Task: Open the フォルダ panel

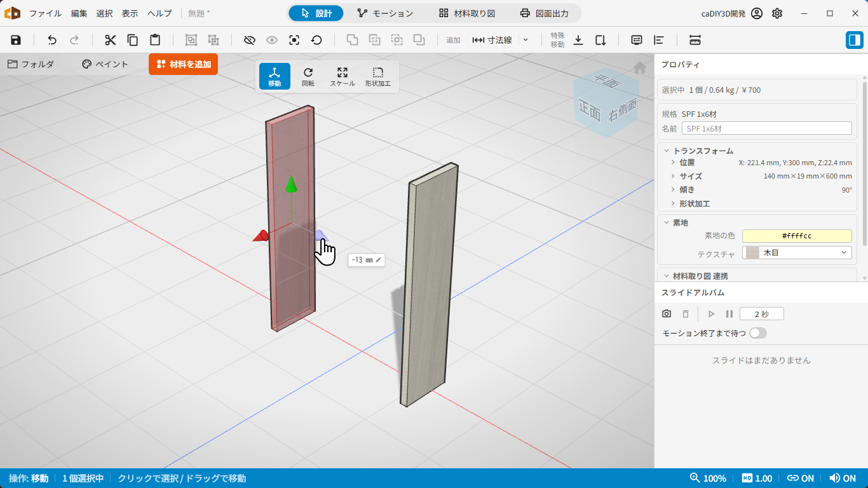Action: tap(31, 64)
